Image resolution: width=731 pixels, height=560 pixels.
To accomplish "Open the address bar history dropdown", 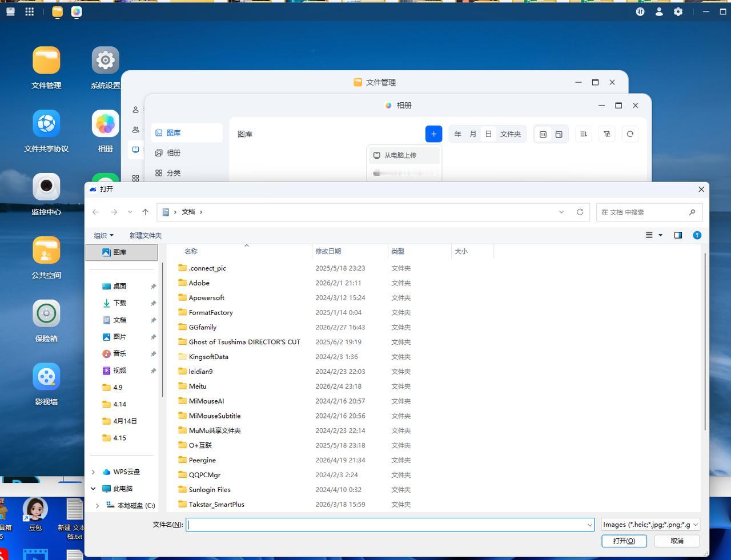I will (x=561, y=212).
